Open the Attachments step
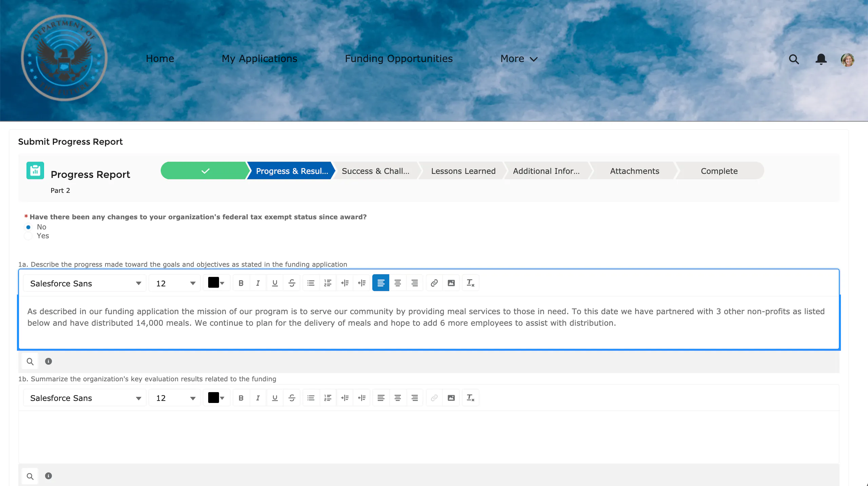This screenshot has height=486, width=868. point(634,171)
